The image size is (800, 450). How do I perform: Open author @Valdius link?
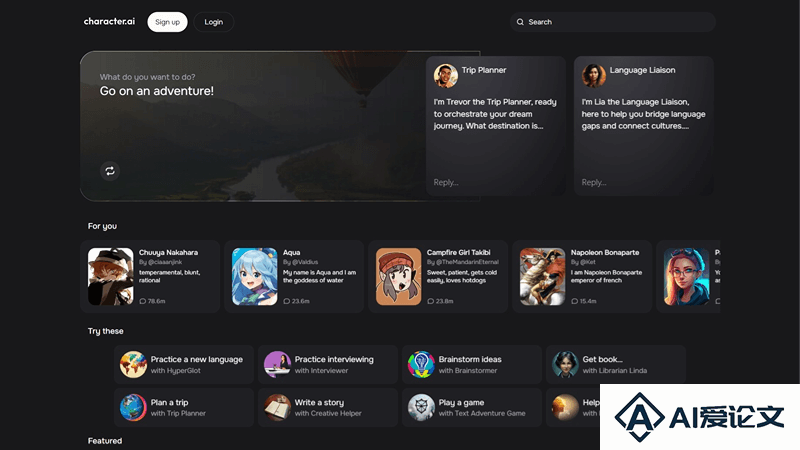(305, 262)
